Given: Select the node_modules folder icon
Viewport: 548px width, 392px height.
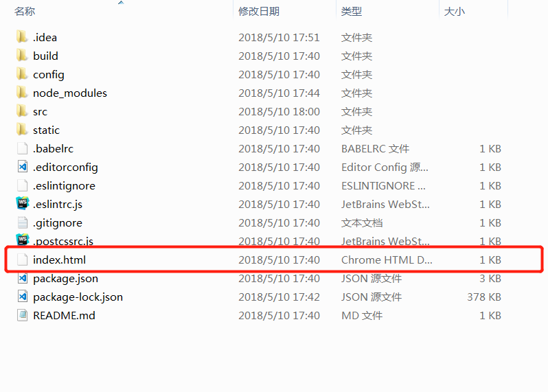Looking at the screenshot, I should 22,92.
